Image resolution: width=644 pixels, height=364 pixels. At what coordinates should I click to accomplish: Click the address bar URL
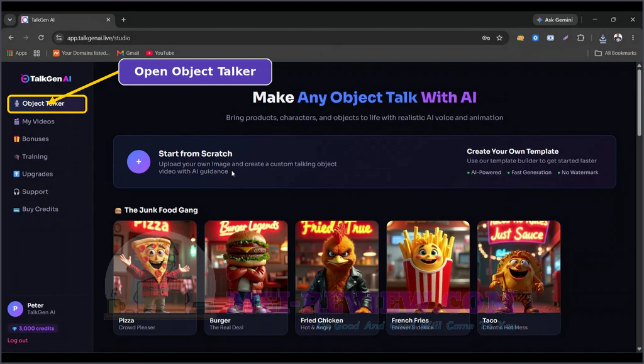coord(99,38)
